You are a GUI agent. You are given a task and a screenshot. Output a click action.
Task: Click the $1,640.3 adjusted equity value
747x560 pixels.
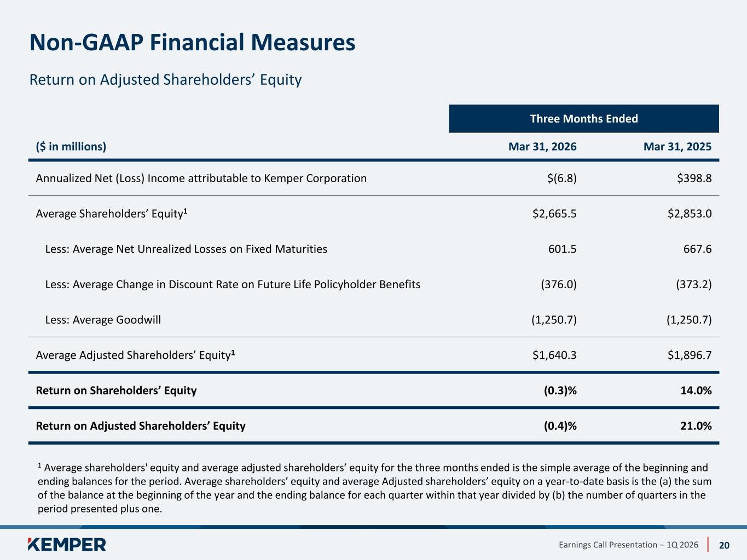click(x=554, y=355)
